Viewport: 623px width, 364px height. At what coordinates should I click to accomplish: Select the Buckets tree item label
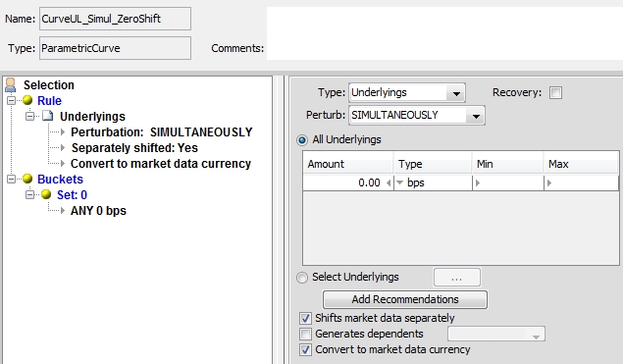click(60, 180)
